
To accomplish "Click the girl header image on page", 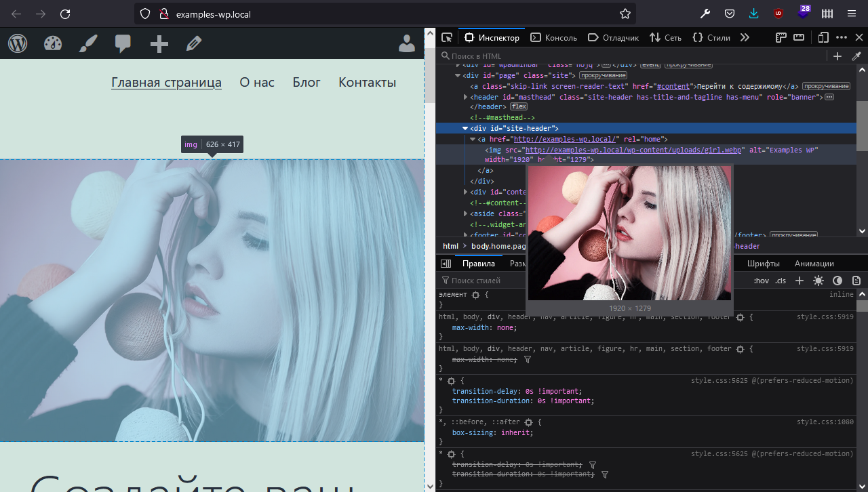I will [x=212, y=300].
